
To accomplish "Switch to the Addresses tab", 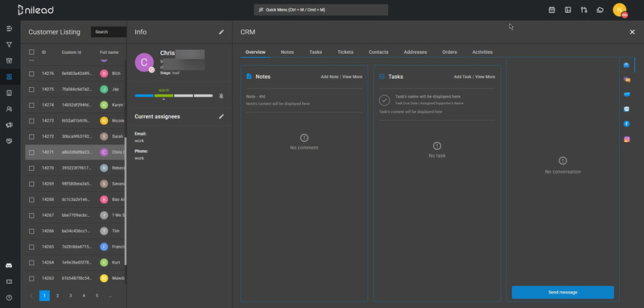I will [x=415, y=52].
